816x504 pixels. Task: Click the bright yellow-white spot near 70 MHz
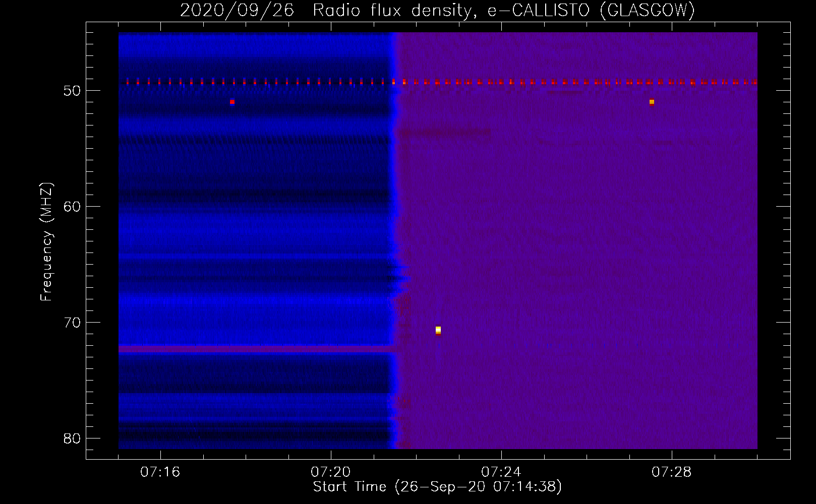pos(438,330)
